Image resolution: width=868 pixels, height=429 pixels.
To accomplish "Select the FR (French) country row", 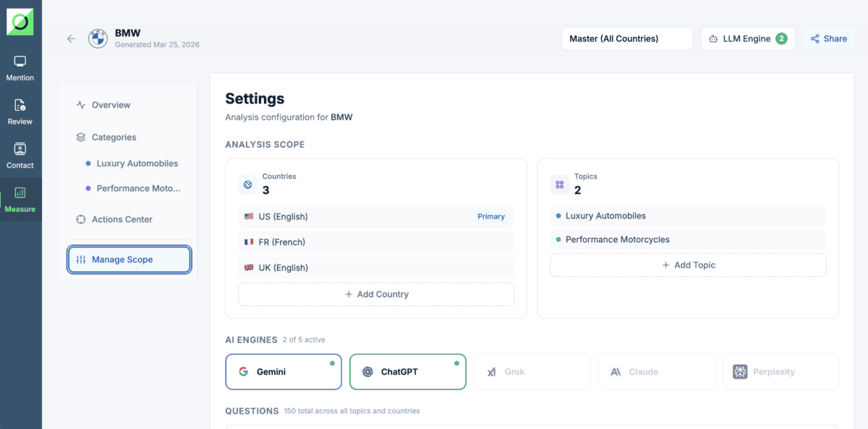I will [x=376, y=242].
